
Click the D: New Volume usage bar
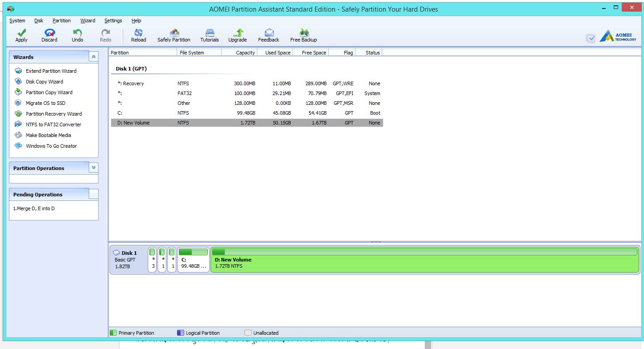425,252
